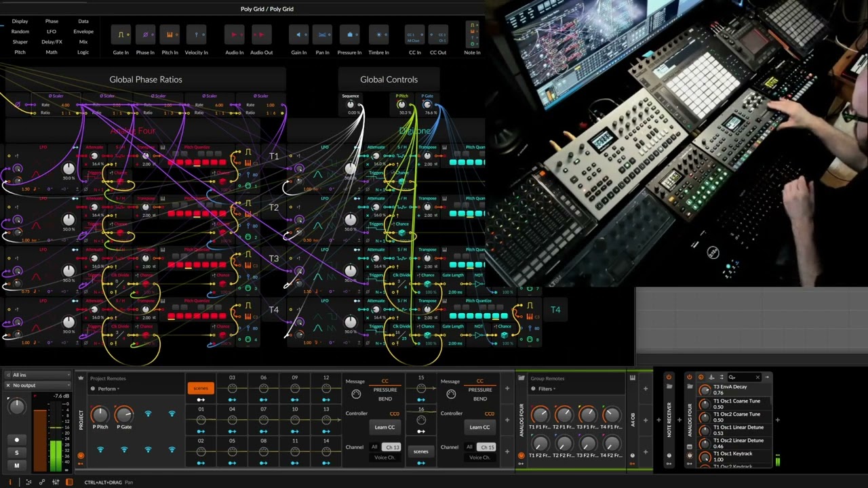Click the Learn CC button beside Ch 15
Screen dimensions: 868x488
tap(479, 427)
